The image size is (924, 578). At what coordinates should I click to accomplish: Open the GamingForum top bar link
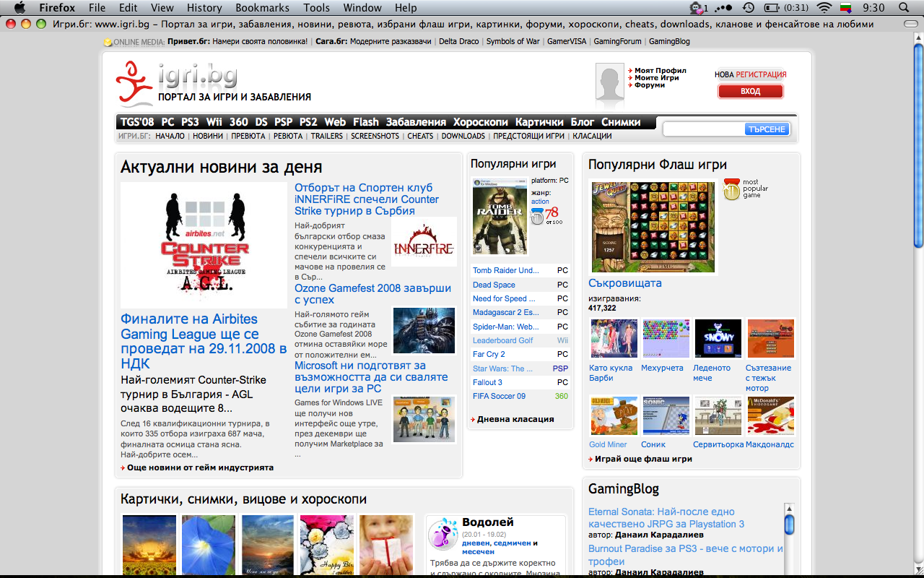tap(617, 41)
